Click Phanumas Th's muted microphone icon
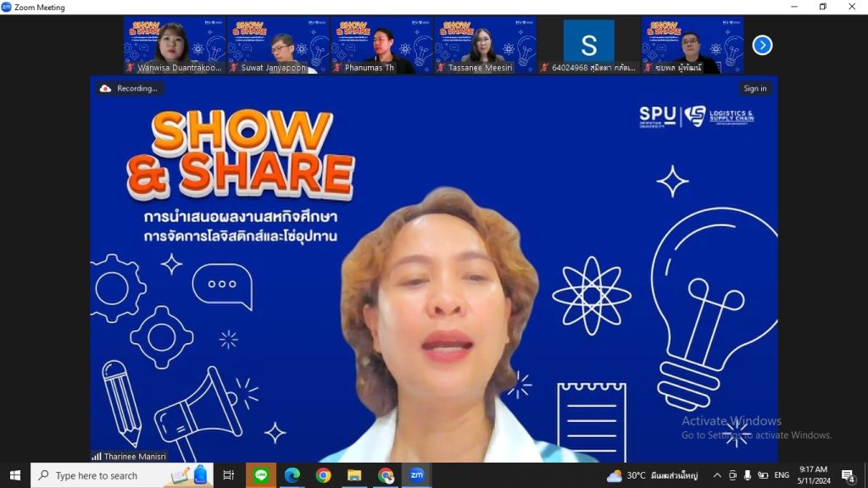The image size is (868, 488). 337,68
